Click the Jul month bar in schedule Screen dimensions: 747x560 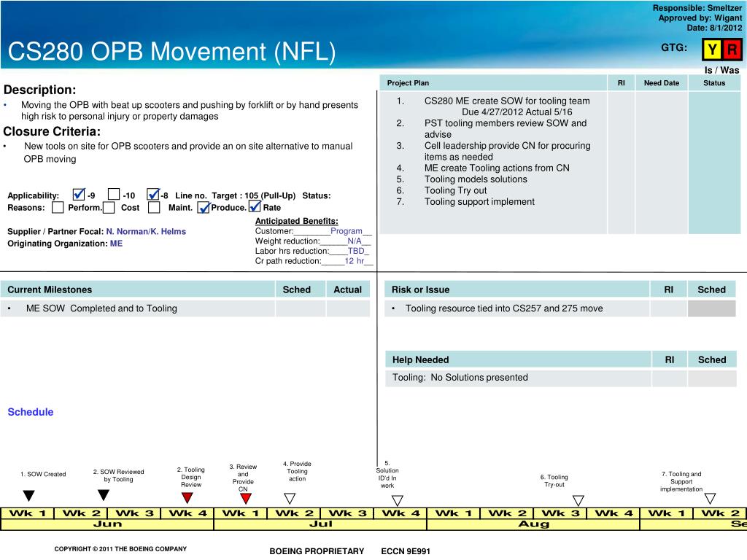(x=321, y=524)
